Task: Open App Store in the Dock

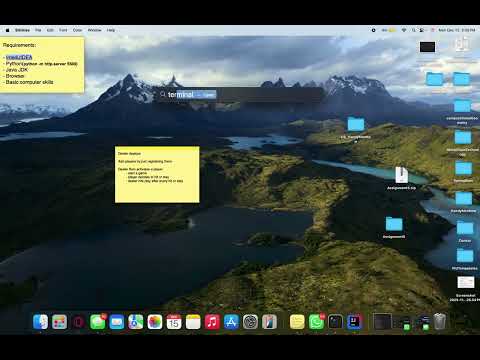Action: click(x=231, y=322)
